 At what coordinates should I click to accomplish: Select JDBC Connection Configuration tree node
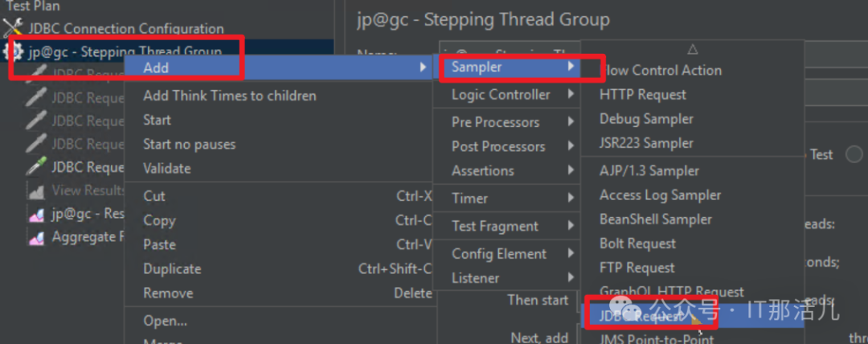tap(126, 29)
